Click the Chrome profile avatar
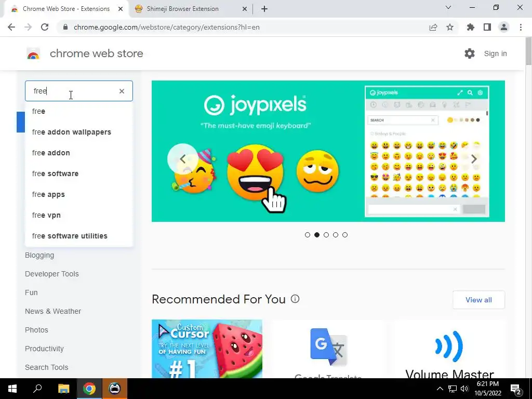The image size is (532, 399). pos(504,27)
